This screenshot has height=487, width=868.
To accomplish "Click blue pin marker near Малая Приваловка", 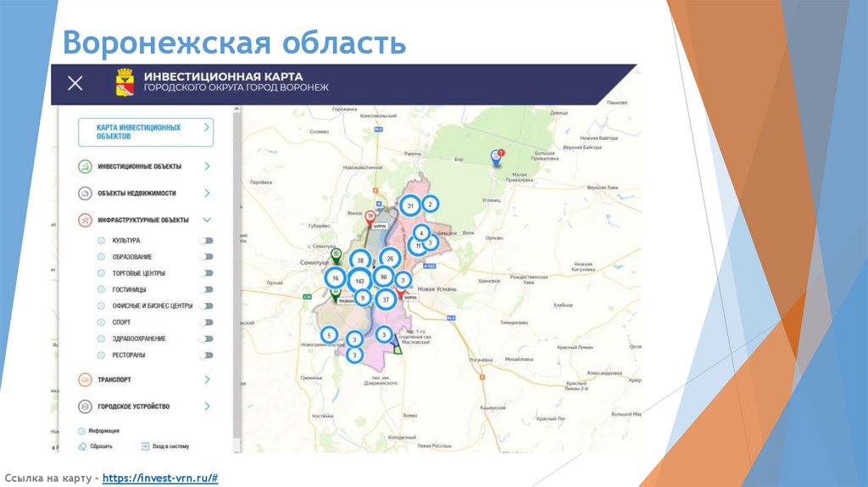I will [x=497, y=158].
